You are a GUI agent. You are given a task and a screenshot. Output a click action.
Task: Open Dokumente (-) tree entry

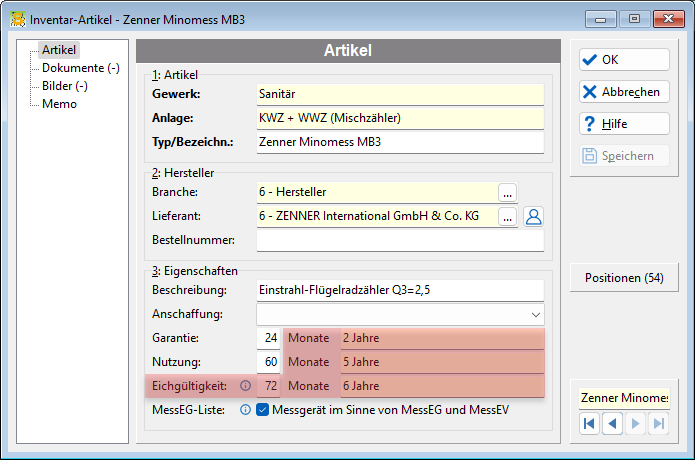[x=81, y=68]
